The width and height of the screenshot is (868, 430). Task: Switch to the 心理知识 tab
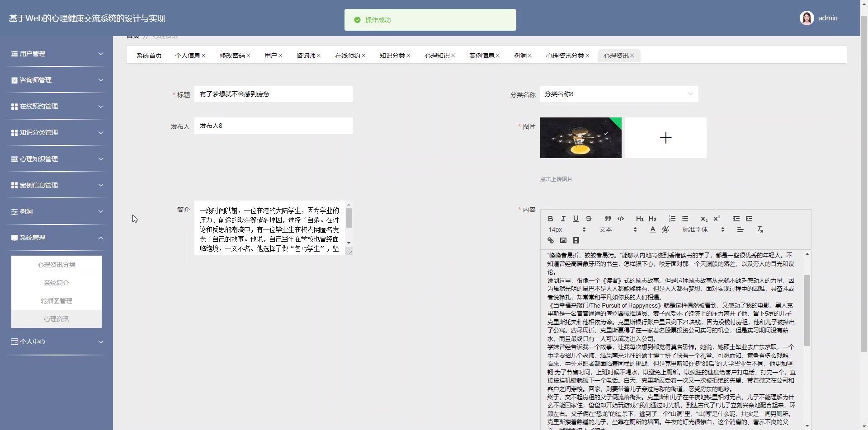click(x=437, y=56)
